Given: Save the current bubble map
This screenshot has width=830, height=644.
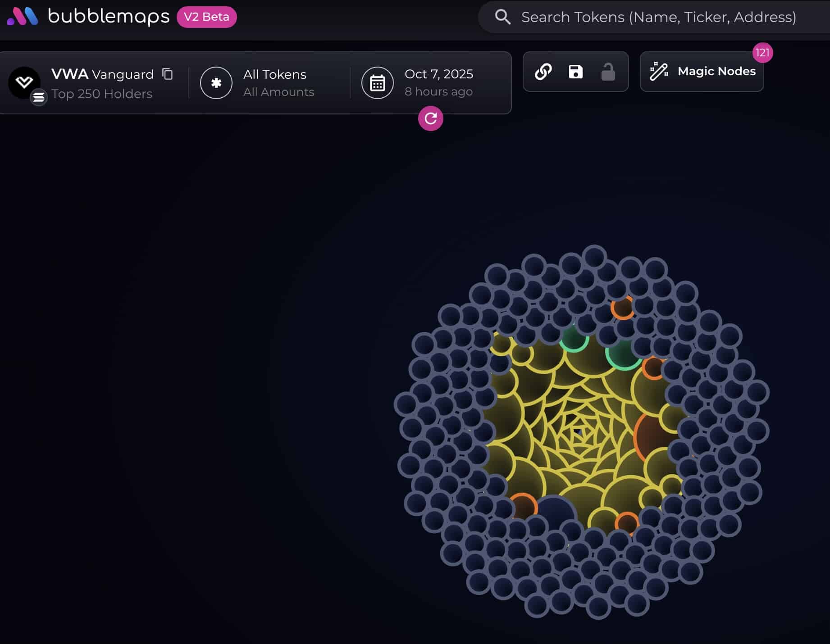Looking at the screenshot, I should tap(575, 72).
